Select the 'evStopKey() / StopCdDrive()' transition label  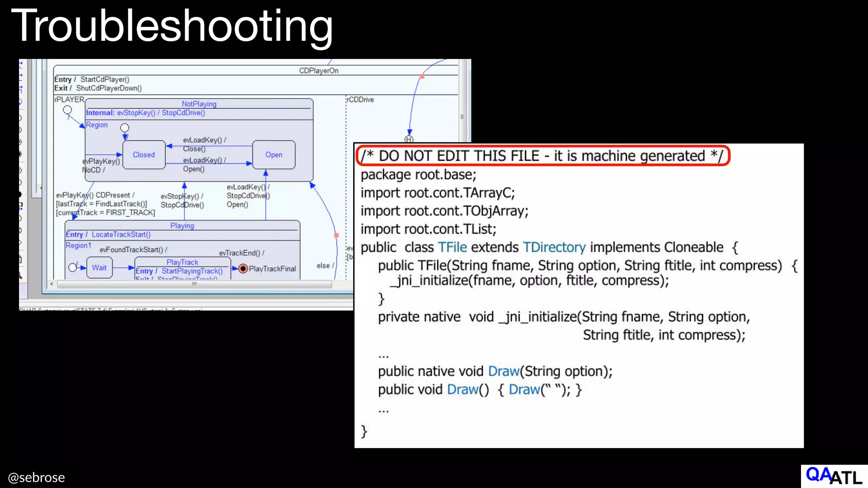pyautogui.click(x=182, y=200)
